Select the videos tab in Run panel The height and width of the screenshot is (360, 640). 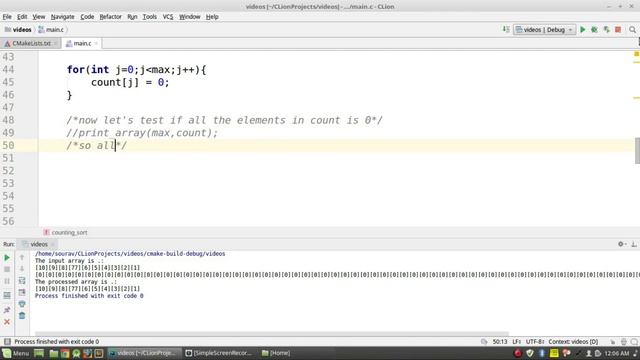pos(39,244)
